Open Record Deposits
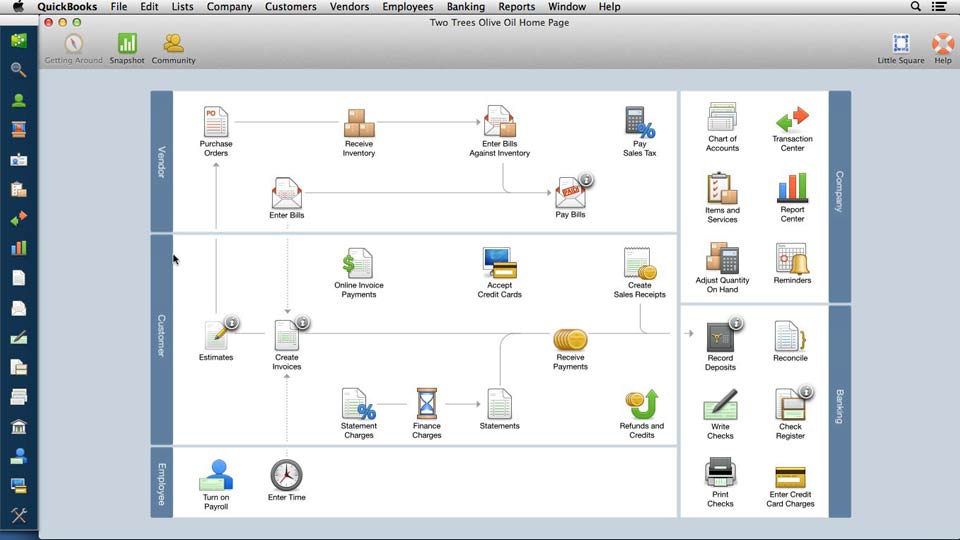Screen dimensions: 960x540 [720, 336]
